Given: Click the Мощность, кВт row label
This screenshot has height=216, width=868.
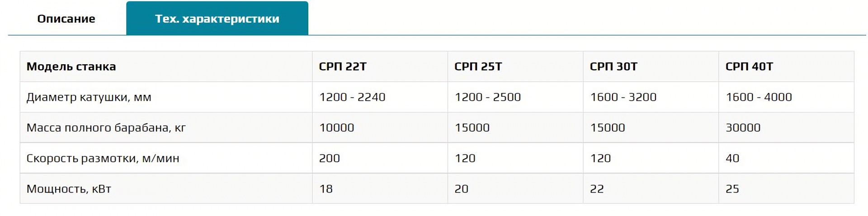Looking at the screenshot, I should [69, 189].
